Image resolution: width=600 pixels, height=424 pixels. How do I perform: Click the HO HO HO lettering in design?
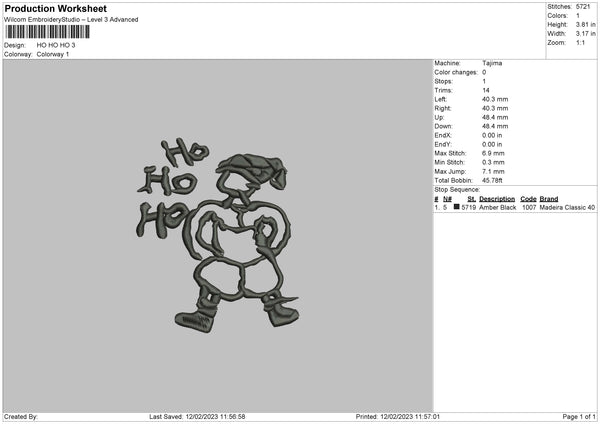pos(172,188)
